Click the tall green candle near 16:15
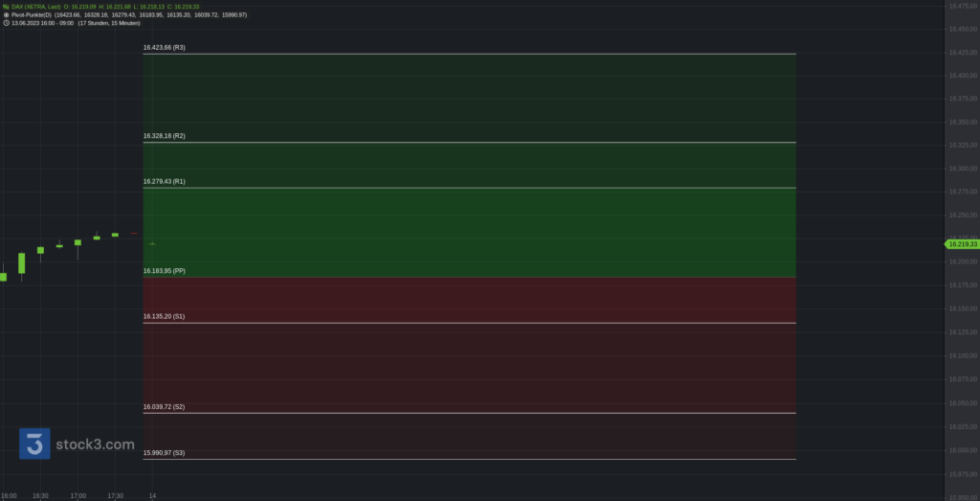The width and height of the screenshot is (980, 501). (x=21, y=263)
